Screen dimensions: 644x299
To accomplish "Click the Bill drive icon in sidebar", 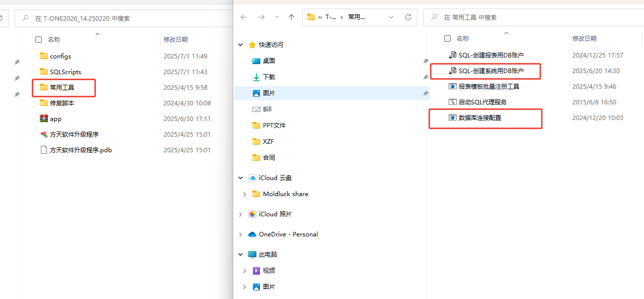I will point(256,109).
